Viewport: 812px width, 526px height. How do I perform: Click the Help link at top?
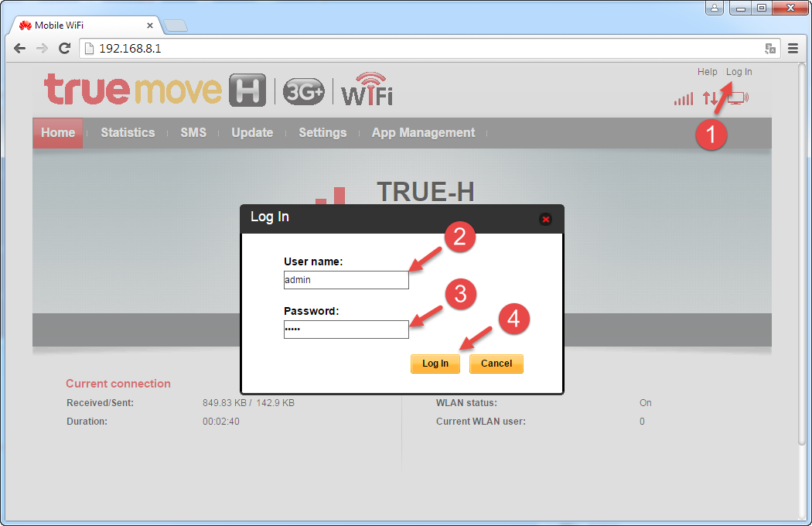point(707,71)
